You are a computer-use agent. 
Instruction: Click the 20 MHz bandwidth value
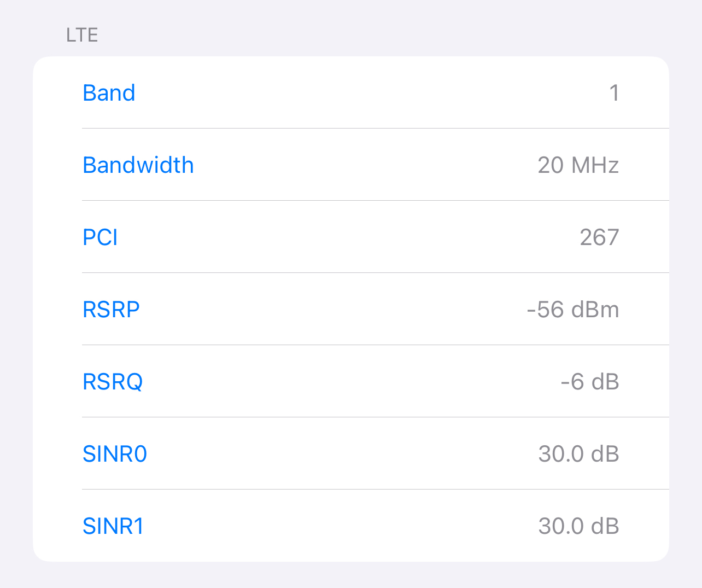578,165
